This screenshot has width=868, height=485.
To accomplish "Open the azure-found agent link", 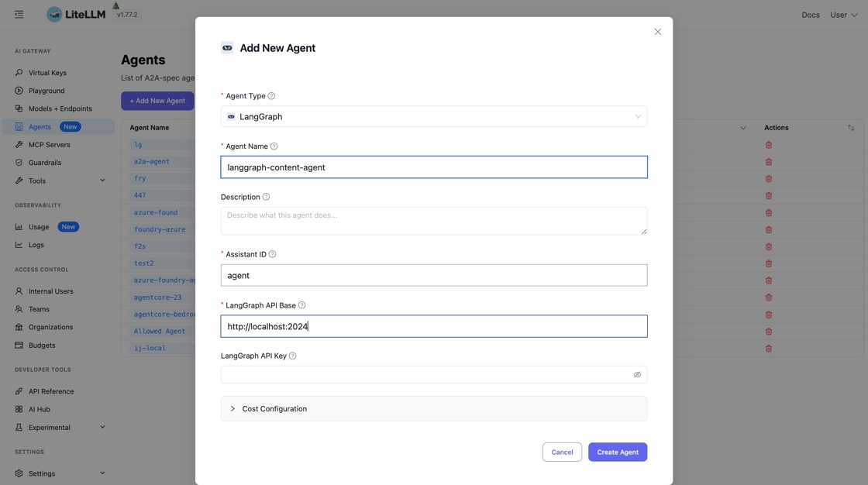I will click(156, 212).
